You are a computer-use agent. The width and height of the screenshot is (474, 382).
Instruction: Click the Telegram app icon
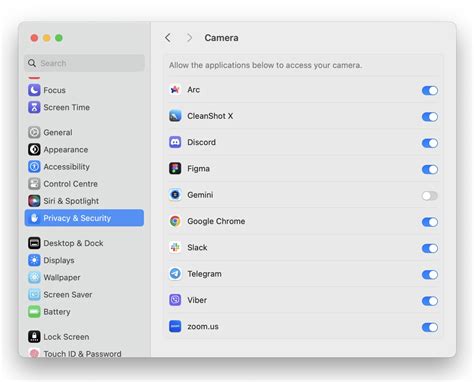(175, 274)
